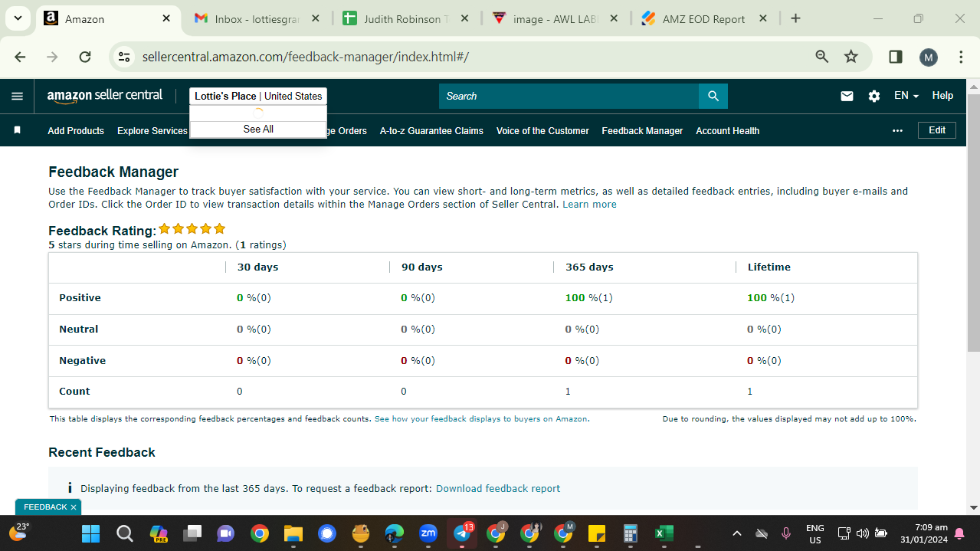Open the Lottie's Place account switcher
The height and width of the screenshot is (551, 980).
coord(258,96)
